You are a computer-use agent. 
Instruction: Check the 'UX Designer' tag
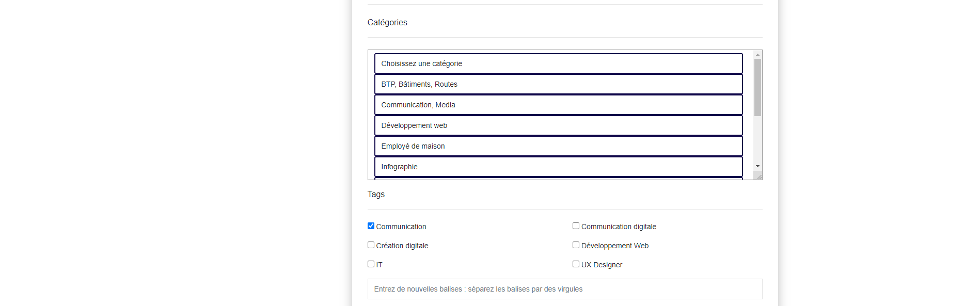click(x=576, y=264)
